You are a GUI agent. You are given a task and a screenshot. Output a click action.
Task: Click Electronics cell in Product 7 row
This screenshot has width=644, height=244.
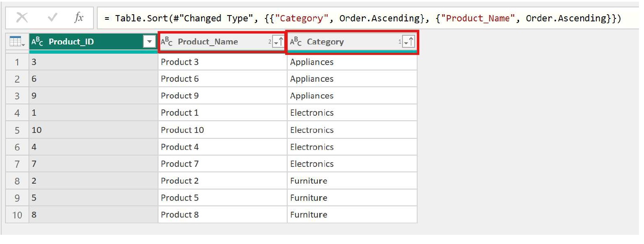(352, 164)
